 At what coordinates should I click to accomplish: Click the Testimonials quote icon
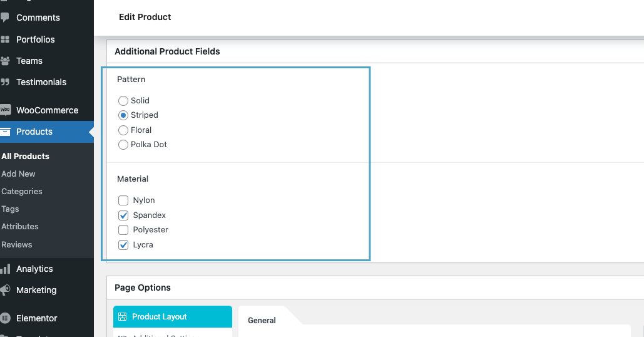click(6, 82)
